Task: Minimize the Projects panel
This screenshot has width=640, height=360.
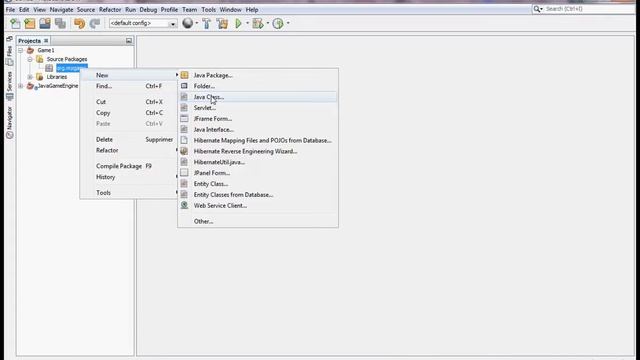Action: point(129,40)
